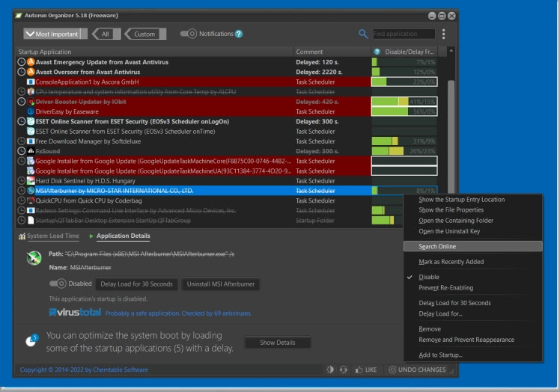Viewport: 560px width, 392px height.
Task: Open VirusTotal safe application report link
Action: (178, 313)
